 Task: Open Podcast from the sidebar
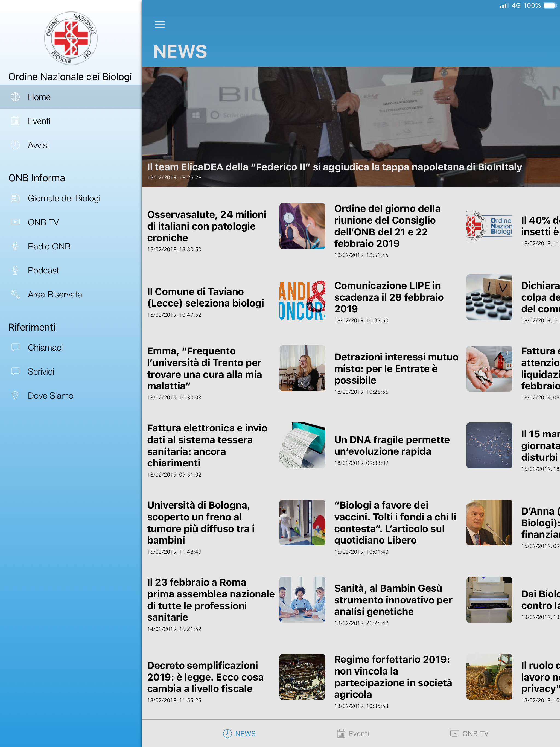pyautogui.click(x=43, y=270)
